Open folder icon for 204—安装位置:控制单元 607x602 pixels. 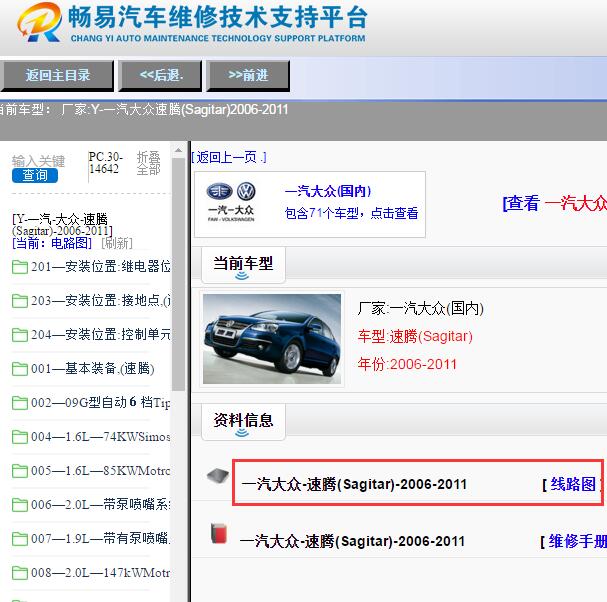(20, 335)
